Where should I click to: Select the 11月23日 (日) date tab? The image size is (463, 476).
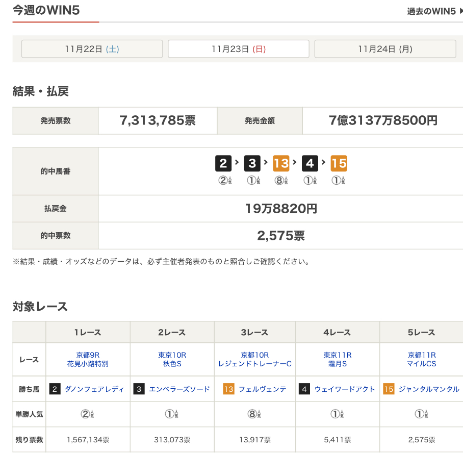coord(239,49)
